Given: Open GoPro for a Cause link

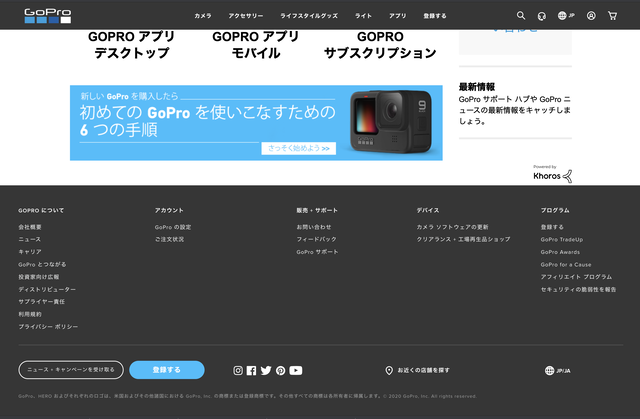Looking at the screenshot, I should 566,264.
